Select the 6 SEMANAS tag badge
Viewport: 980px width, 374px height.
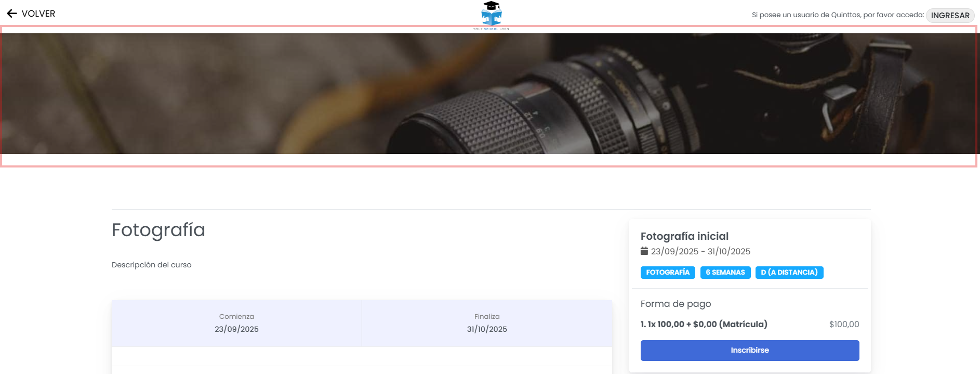(x=725, y=273)
